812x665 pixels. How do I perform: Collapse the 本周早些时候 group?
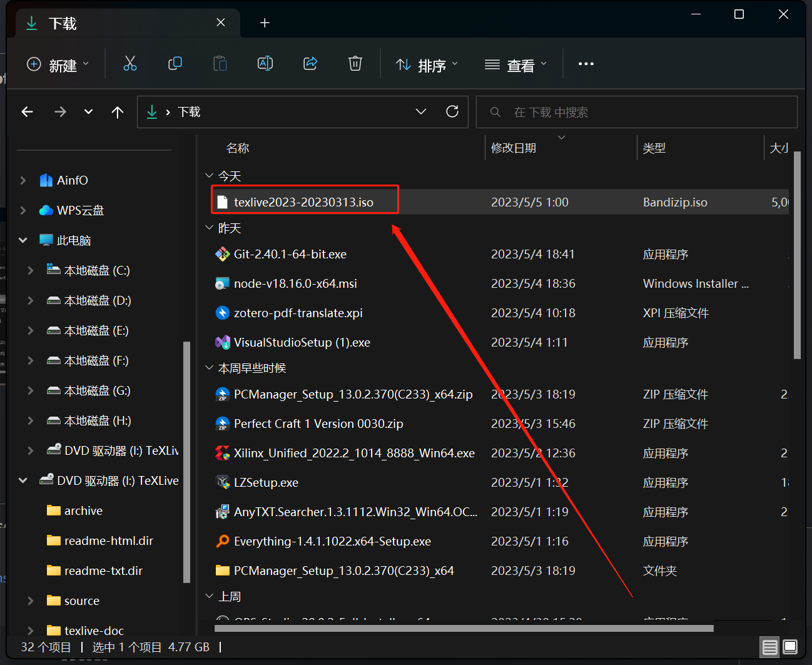point(210,368)
